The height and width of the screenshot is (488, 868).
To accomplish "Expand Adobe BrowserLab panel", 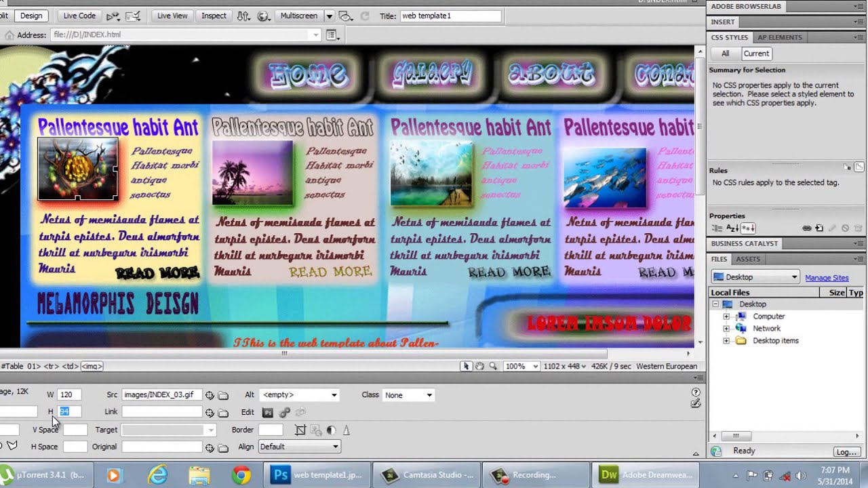I will tap(746, 6).
